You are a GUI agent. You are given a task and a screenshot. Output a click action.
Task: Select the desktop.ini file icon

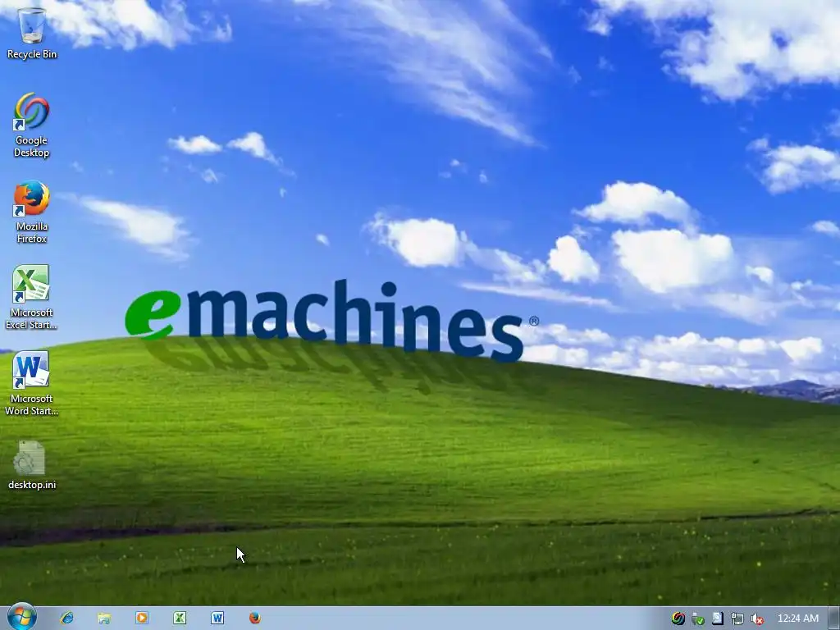[x=32, y=466]
